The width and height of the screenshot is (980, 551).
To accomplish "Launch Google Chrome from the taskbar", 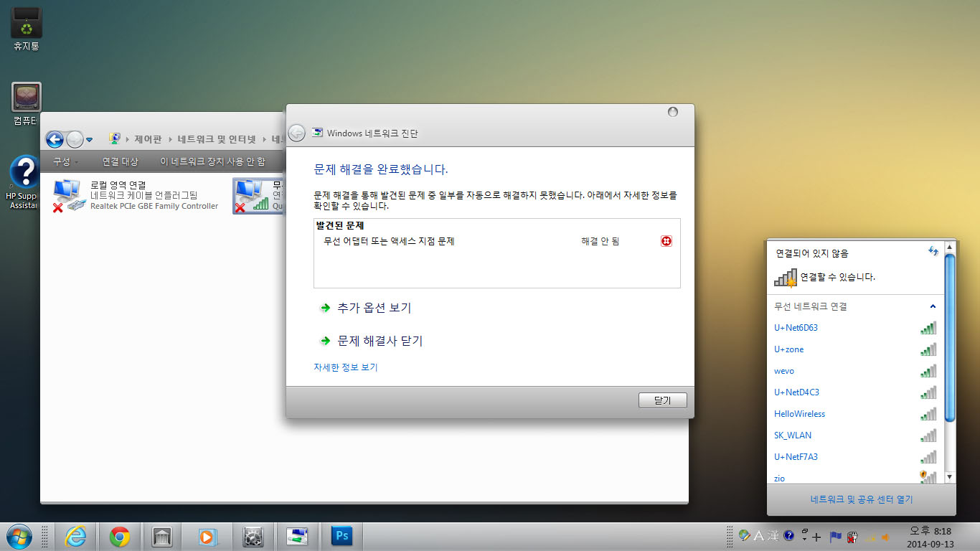I will point(119,536).
